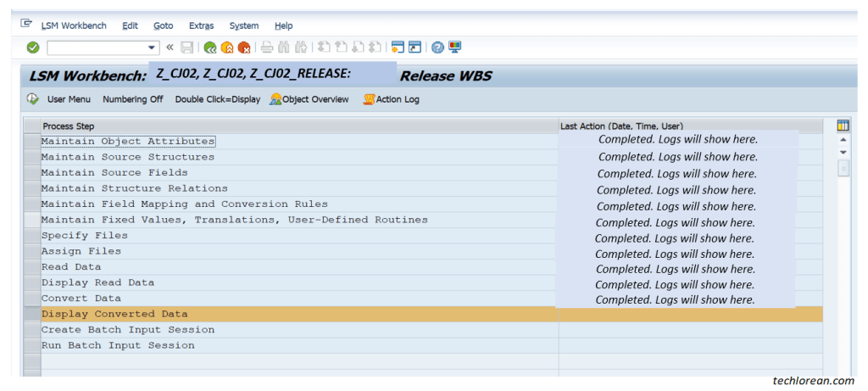This screenshot has height=391, width=868.
Task: Select the Display Converted Data step
Action: (299, 314)
